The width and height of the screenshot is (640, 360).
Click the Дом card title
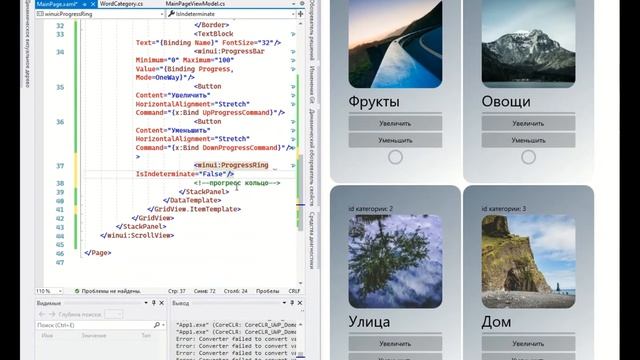496,322
